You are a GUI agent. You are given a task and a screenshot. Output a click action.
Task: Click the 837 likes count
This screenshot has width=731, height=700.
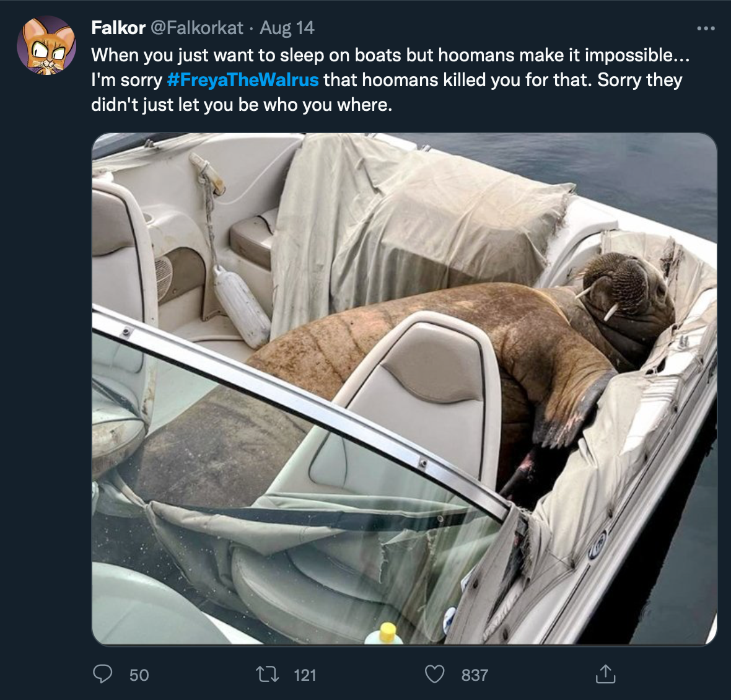click(474, 675)
